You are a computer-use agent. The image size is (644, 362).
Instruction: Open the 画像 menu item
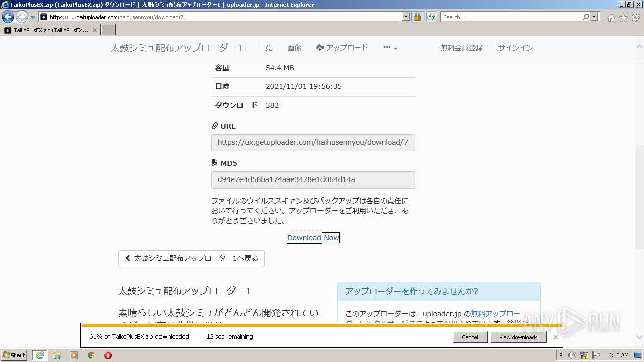pos(294,48)
